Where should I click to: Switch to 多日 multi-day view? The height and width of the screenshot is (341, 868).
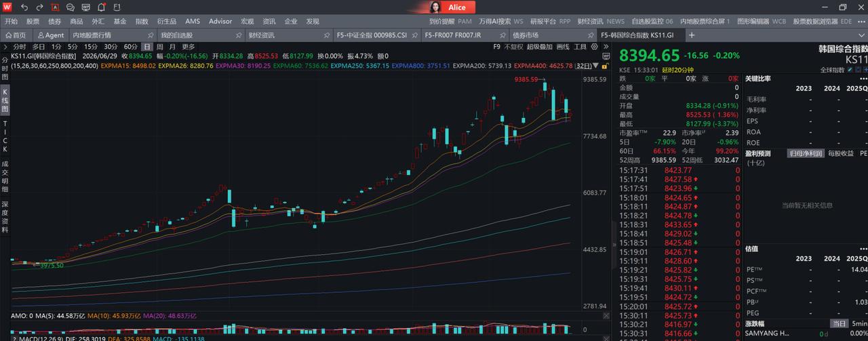[38, 47]
